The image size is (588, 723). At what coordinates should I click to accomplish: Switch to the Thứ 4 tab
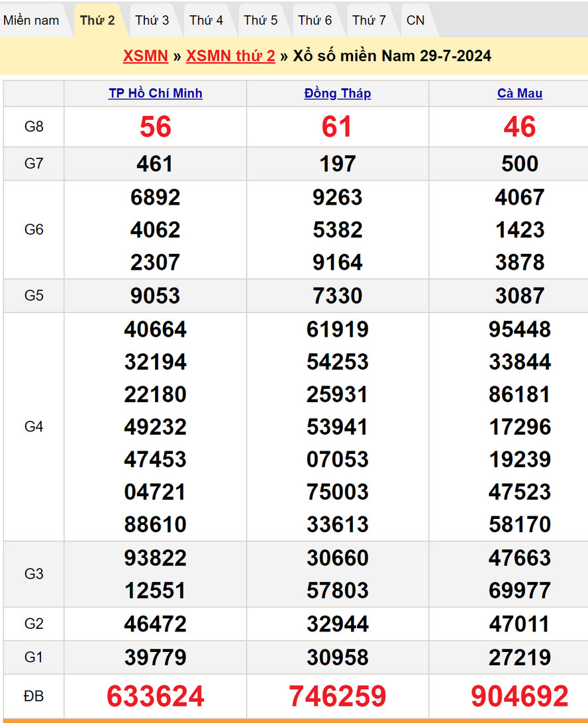coord(207,21)
